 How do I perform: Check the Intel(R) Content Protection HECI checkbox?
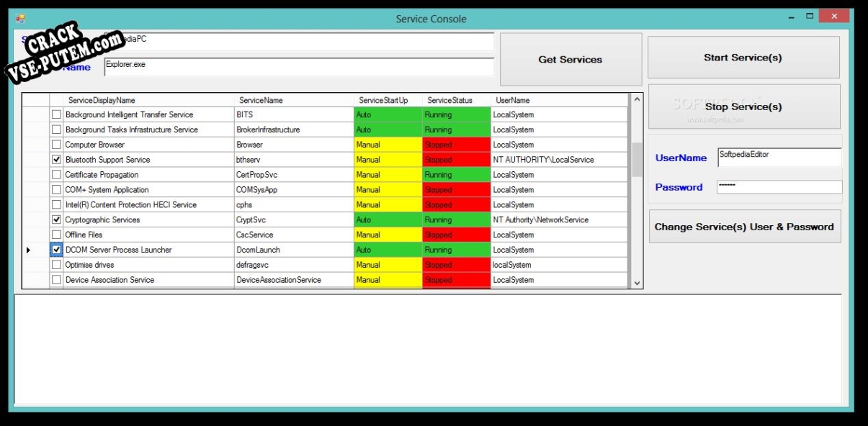[56, 205]
